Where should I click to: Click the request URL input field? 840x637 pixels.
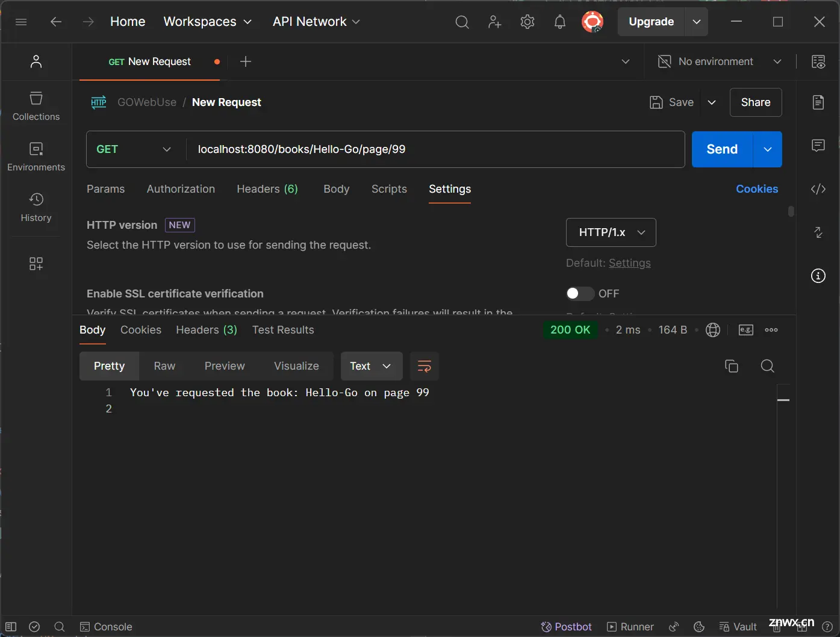click(436, 149)
